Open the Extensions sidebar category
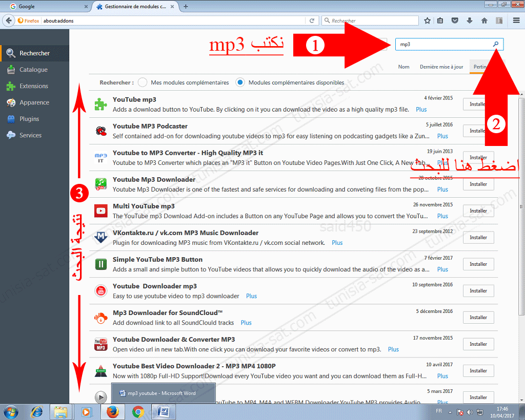 tap(34, 86)
